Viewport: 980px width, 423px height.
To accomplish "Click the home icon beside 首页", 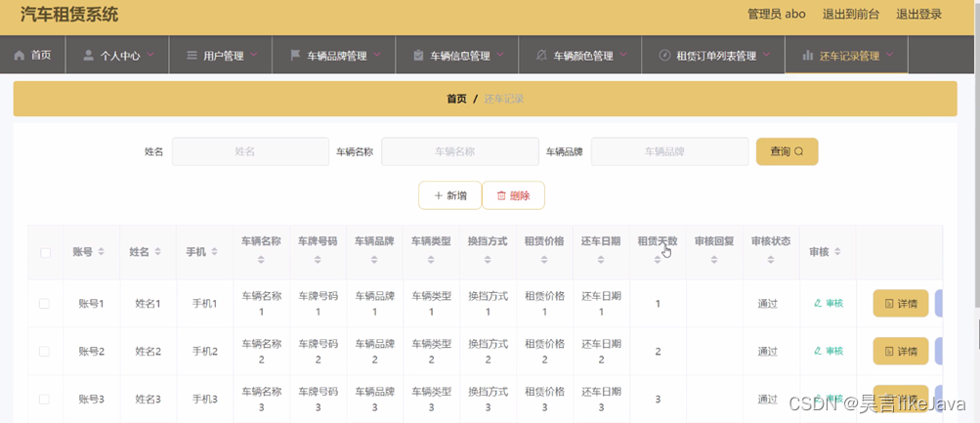I will click(x=20, y=55).
